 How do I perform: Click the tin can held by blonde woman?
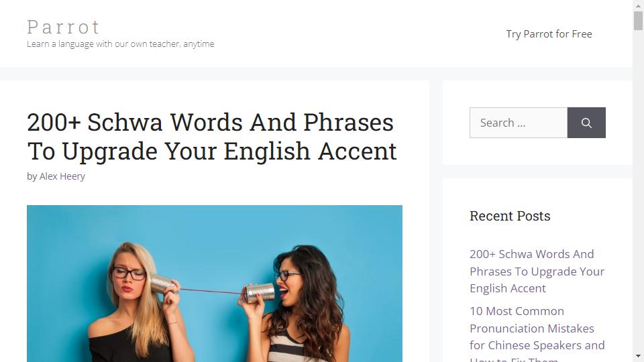pyautogui.click(x=162, y=283)
